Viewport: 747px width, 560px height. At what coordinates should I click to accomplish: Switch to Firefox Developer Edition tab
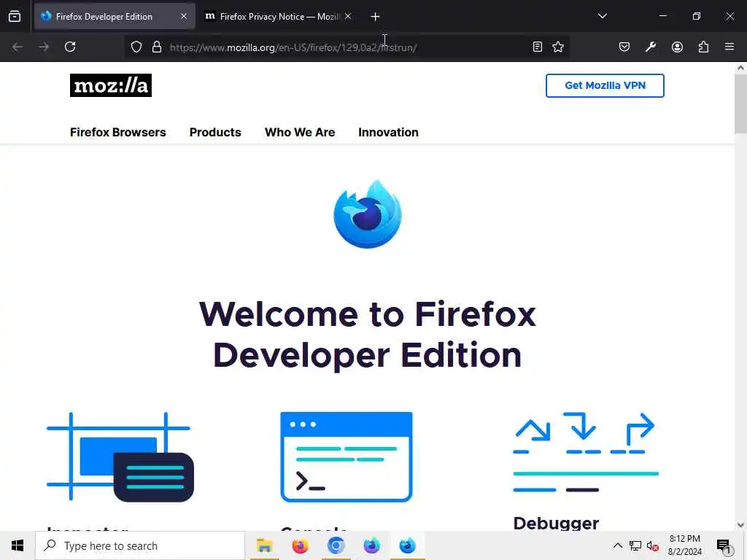tap(115, 17)
